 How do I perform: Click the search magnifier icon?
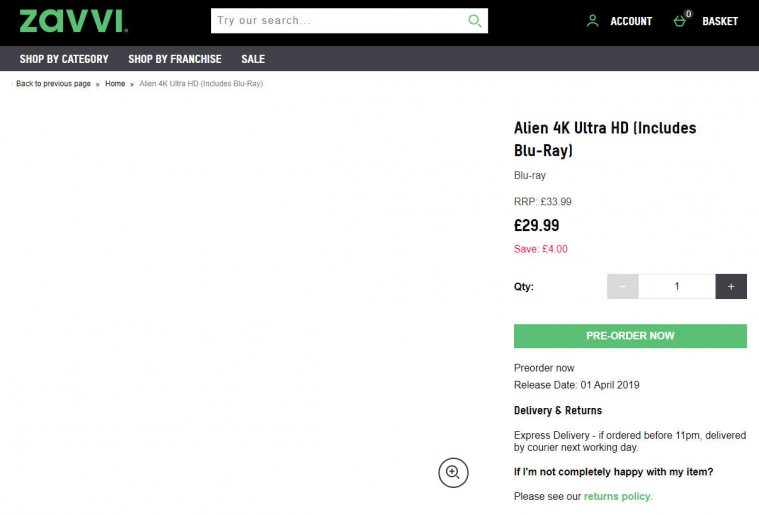pyautogui.click(x=475, y=21)
